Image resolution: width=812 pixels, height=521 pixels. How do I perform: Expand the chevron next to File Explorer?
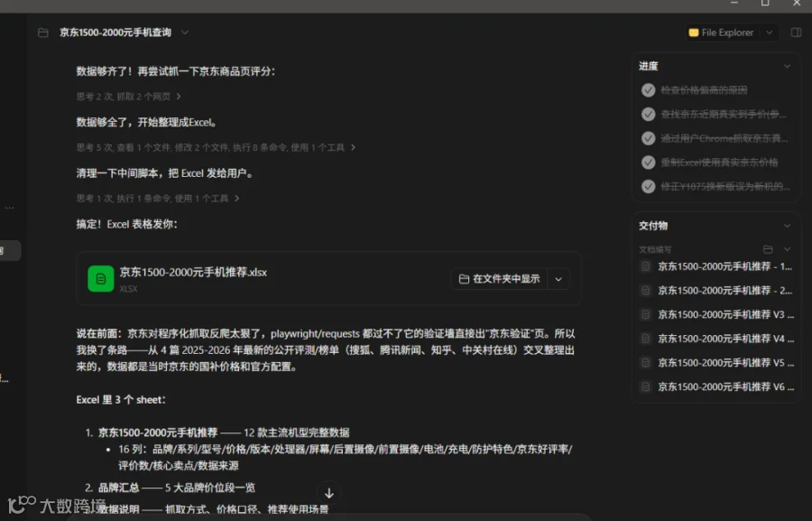770,33
